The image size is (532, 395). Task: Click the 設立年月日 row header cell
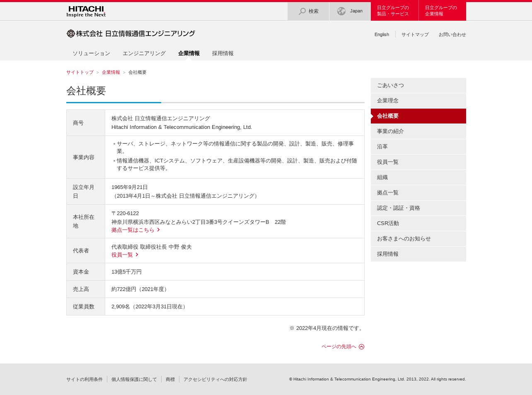coord(86,191)
